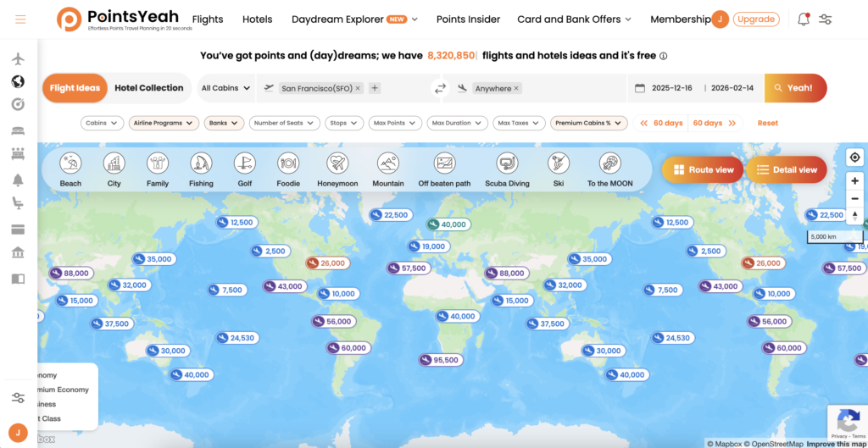Select the Golf category icon
Viewport: 868px width, 448px height.
[x=245, y=163]
